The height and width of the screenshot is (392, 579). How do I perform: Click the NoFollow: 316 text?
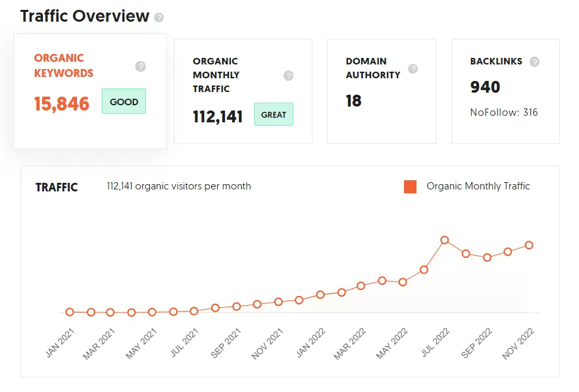click(504, 112)
